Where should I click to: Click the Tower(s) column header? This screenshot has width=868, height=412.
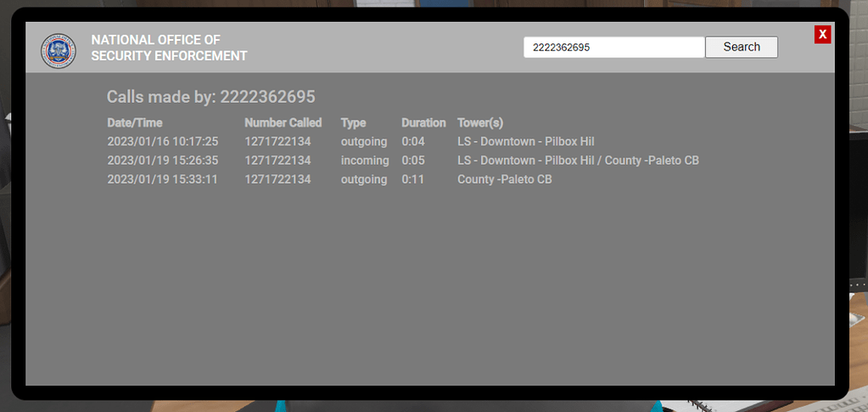480,122
